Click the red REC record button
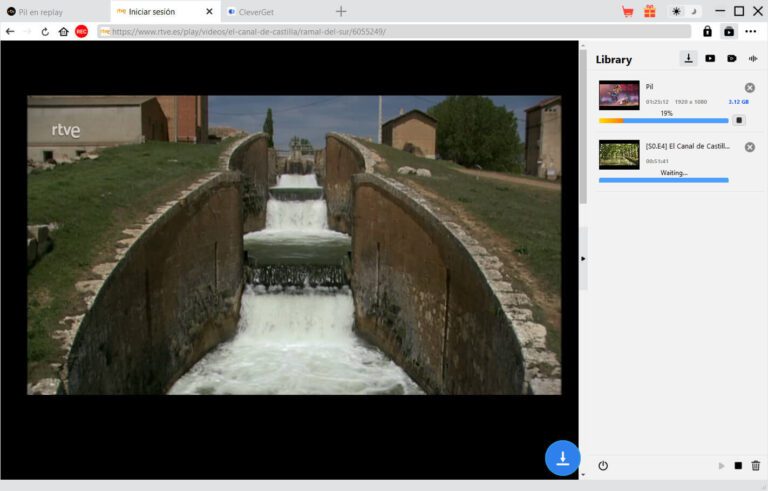This screenshot has height=491, width=768. tap(81, 31)
